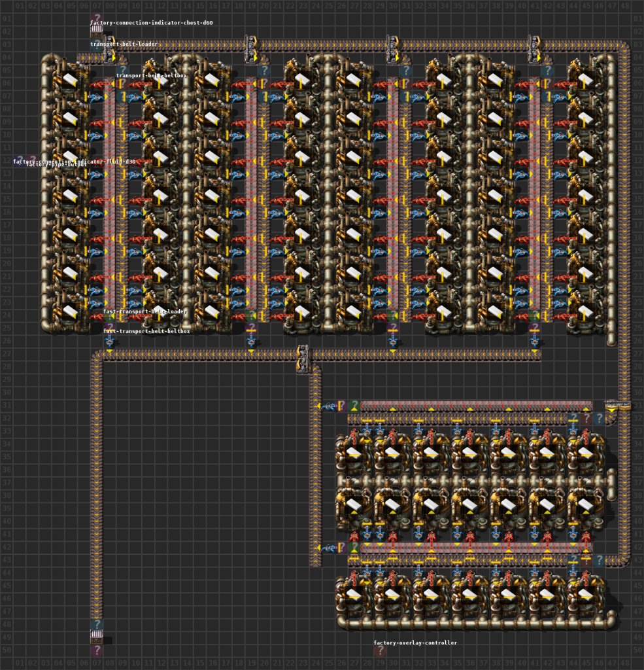The width and height of the screenshot is (644, 670).
Task: Click the first plant in the lower cluster's top row
Action: (x=354, y=454)
